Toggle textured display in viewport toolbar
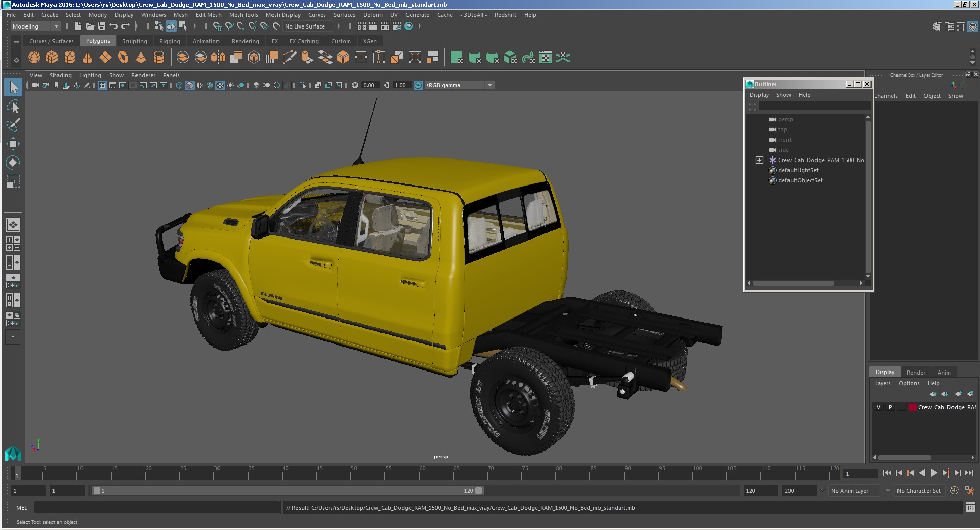 tap(220, 85)
